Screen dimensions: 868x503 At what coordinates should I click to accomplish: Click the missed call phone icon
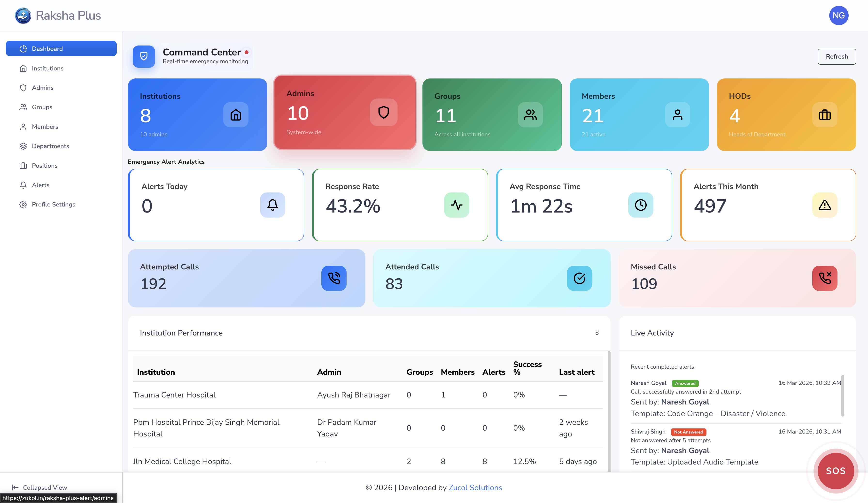(824, 278)
